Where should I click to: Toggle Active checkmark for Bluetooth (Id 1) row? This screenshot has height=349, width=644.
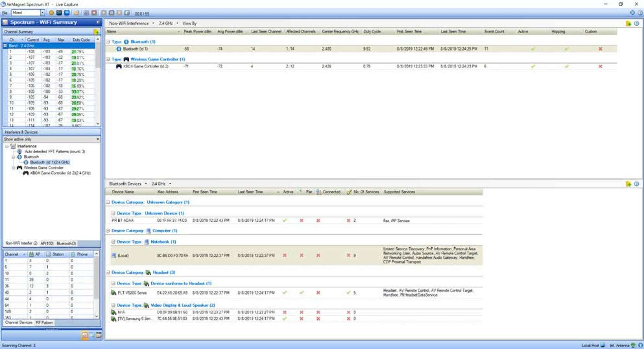click(x=533, y=49)
